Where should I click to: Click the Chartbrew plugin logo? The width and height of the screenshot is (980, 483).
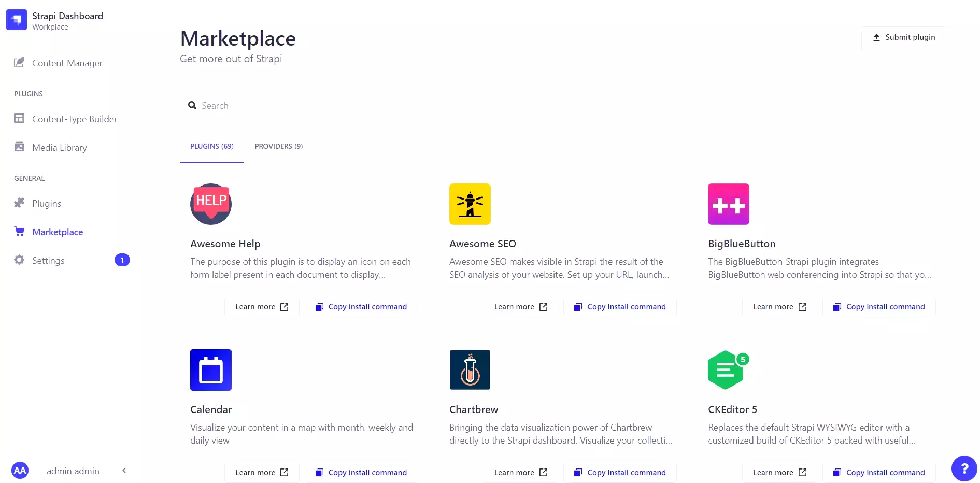click(470, 370)
